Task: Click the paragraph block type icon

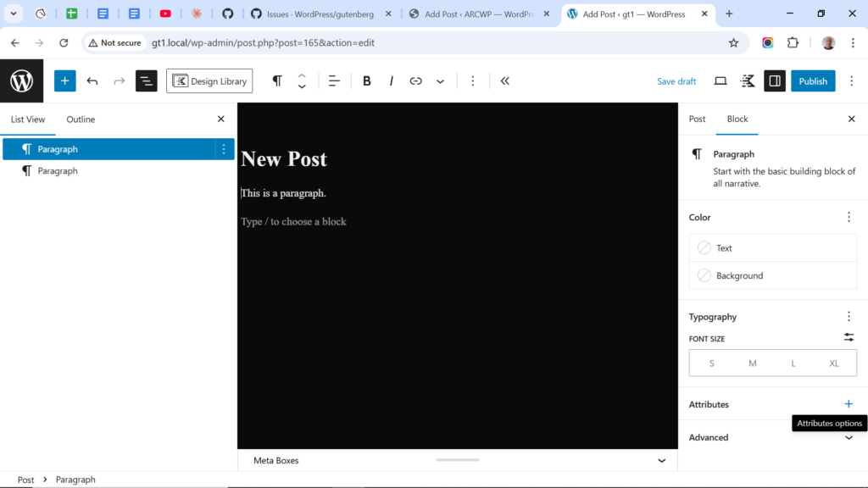Action: click(277, 81)
